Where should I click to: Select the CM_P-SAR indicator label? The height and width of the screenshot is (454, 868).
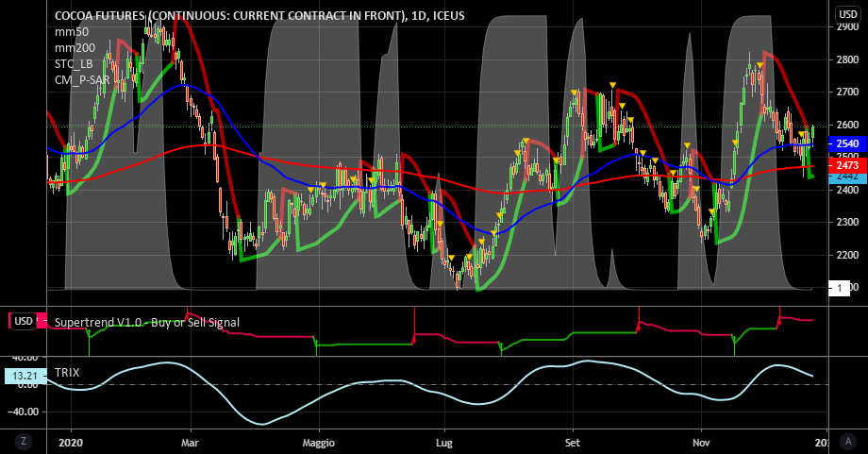[x=85, y=79]
